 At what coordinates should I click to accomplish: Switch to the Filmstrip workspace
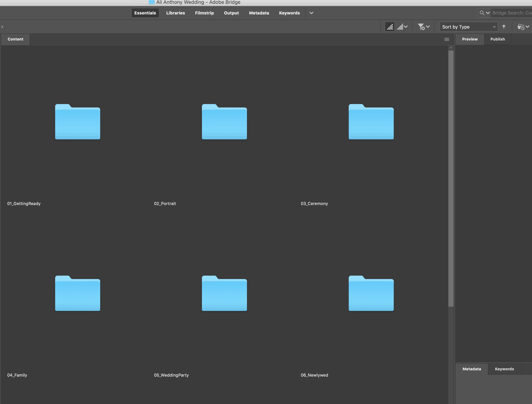click(204, 13)
